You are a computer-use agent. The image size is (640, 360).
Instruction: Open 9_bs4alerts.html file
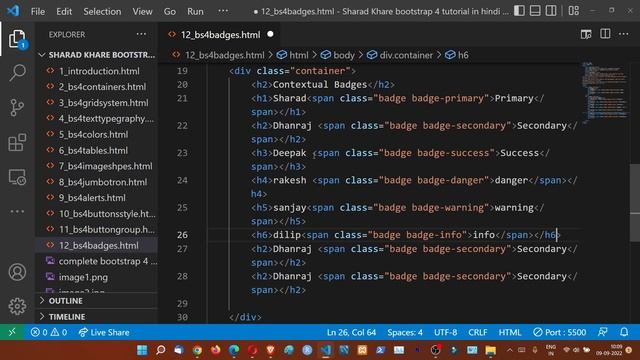pos(92,198)
